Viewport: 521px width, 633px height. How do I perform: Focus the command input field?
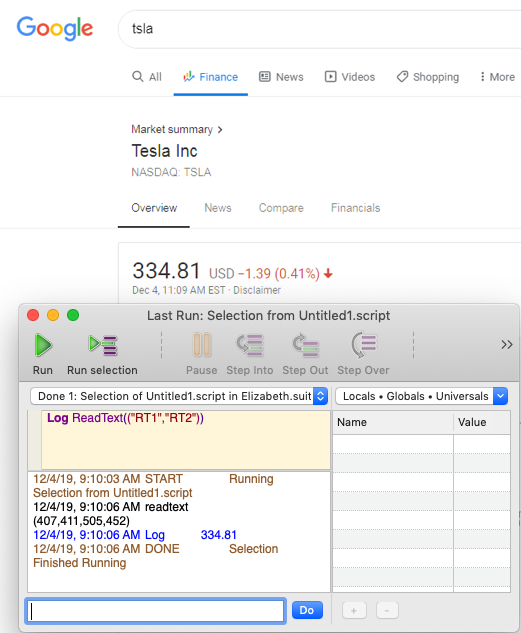(156, 611)
